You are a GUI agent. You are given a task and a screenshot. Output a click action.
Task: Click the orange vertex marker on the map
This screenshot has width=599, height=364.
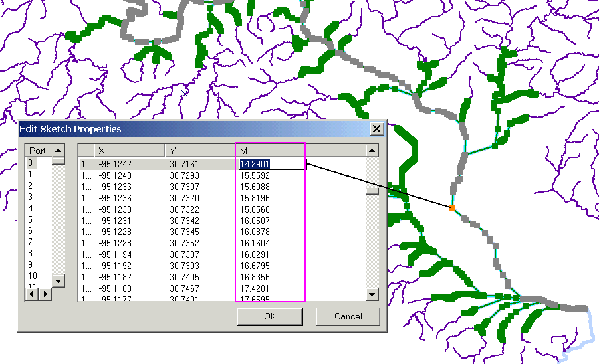[452, 209]
